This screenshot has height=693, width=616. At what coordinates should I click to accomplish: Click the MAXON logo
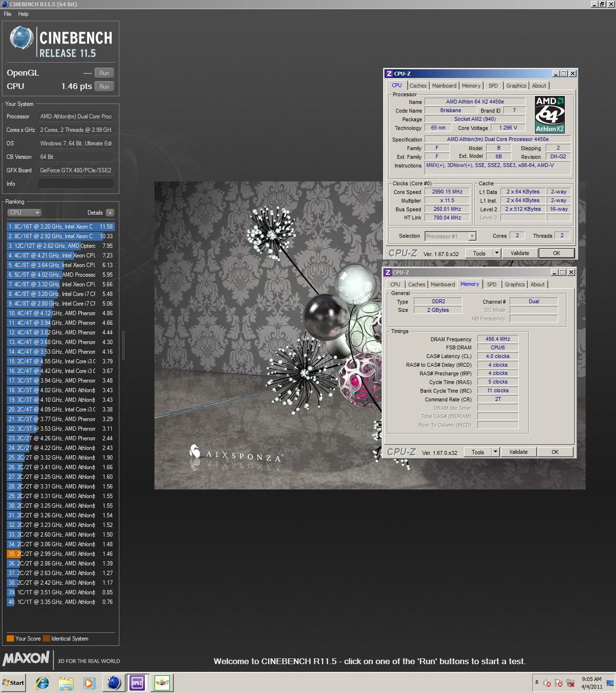click(26, 658)
